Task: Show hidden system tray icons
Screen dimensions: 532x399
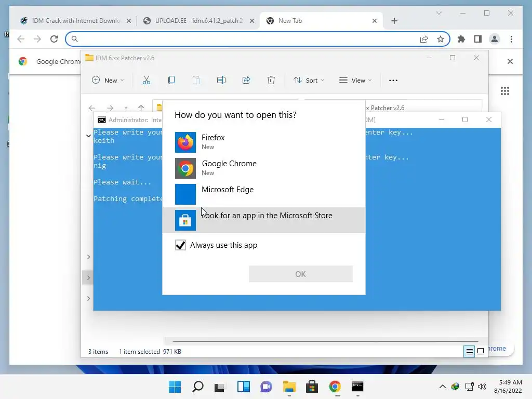Action: (x=443, y=387)
